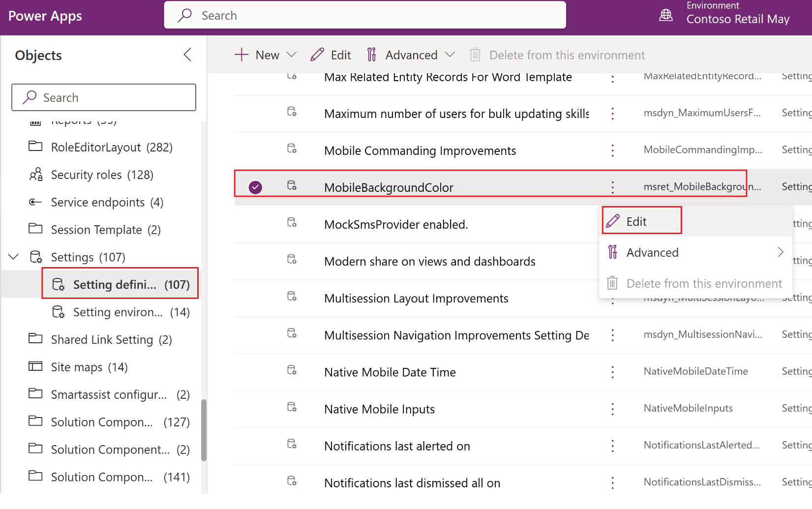Image resolution: width=812 pixels, height=509 pixels.
Task: Click the Advanced tools icon in the command bar
Action: click(x=371, y=55)
